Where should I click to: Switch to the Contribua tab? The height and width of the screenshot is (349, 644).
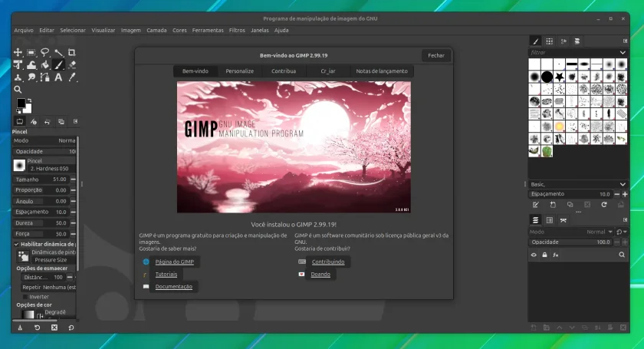(x=284, y=71)
